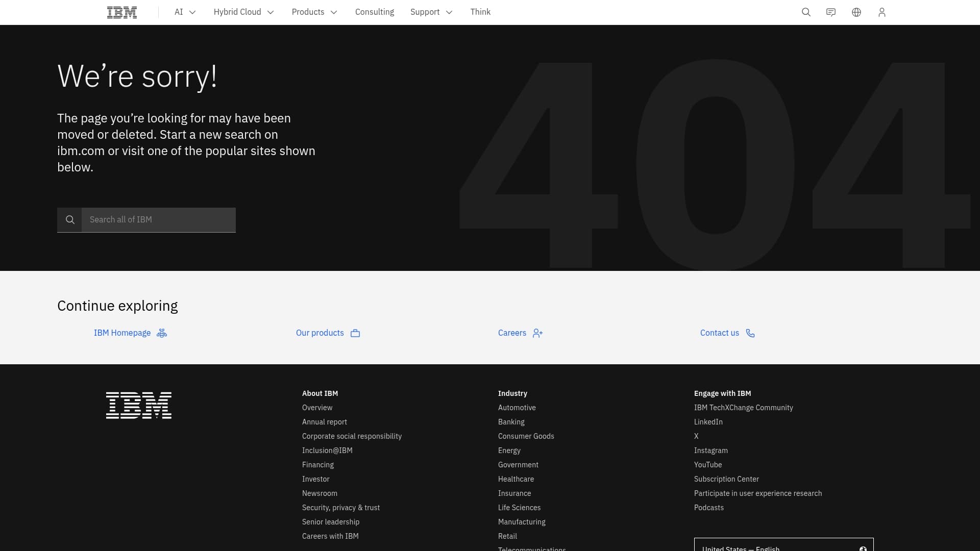Go to Consulting in the top nav
The height and width of the screenshot is (551, 980).
point(375,12)
